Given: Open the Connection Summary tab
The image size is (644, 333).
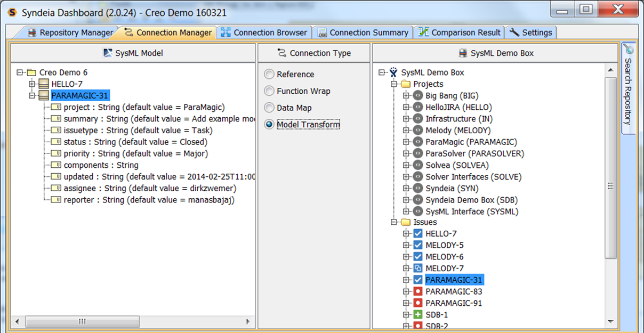Looking at the screenshot, I should click(363, 33).
